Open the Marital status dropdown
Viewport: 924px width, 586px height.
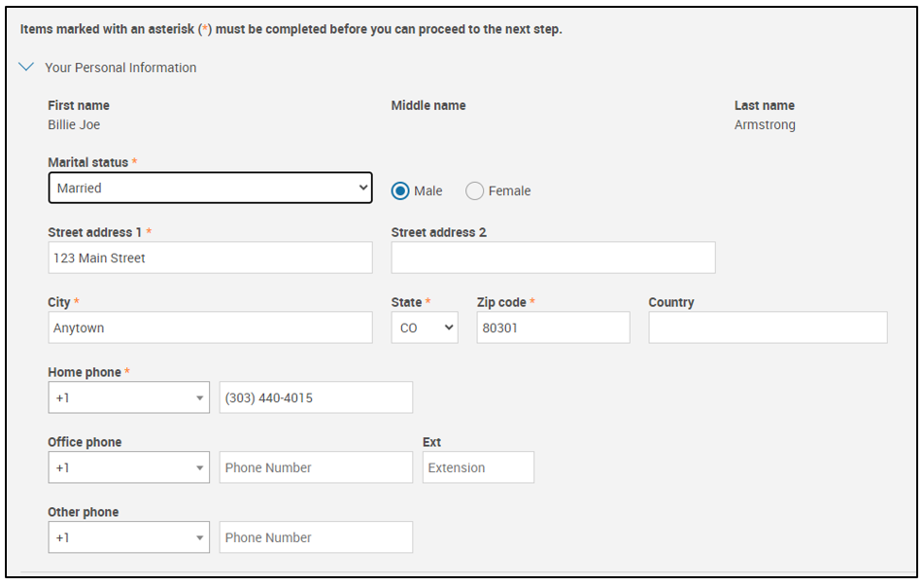point(210,189)
